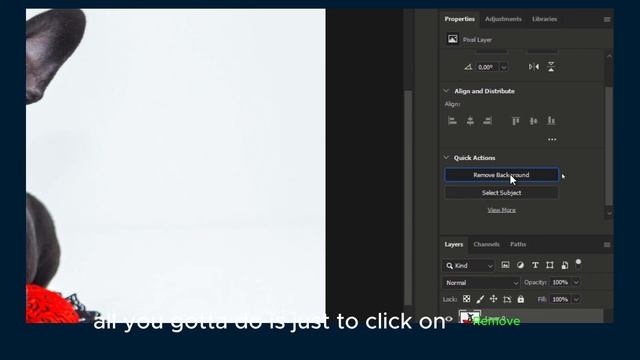The width and height of the screenshot is (640, 360).
Task: Open the Properties panel menu
Action: [607, 20]
